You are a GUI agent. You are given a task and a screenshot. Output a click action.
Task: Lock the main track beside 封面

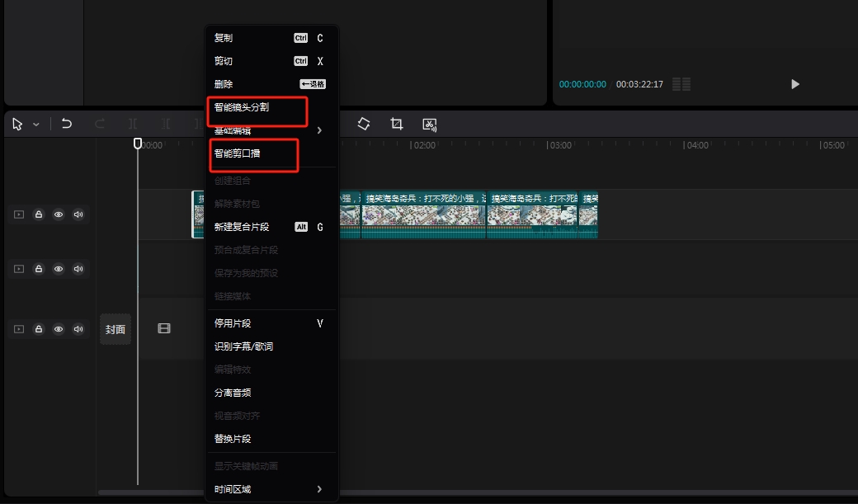(x=39, y=329)
